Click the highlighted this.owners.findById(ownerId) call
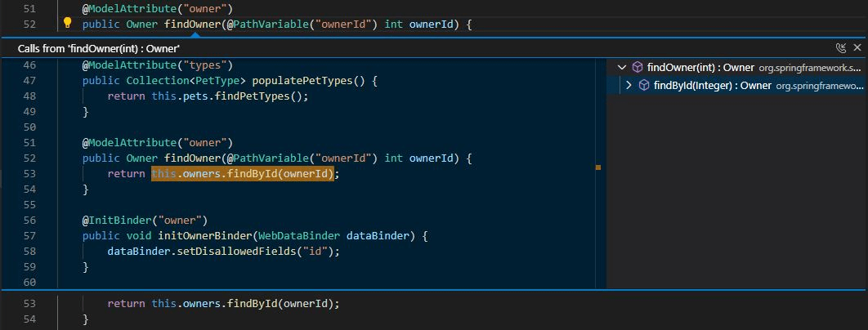Screen dimensions: 868x330 click(243, 174)
